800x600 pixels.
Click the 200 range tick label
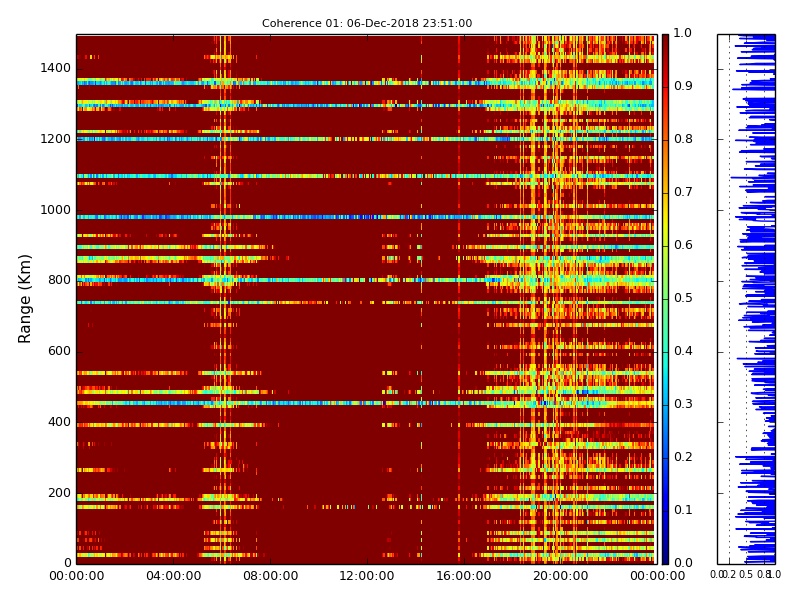[59, 493]
